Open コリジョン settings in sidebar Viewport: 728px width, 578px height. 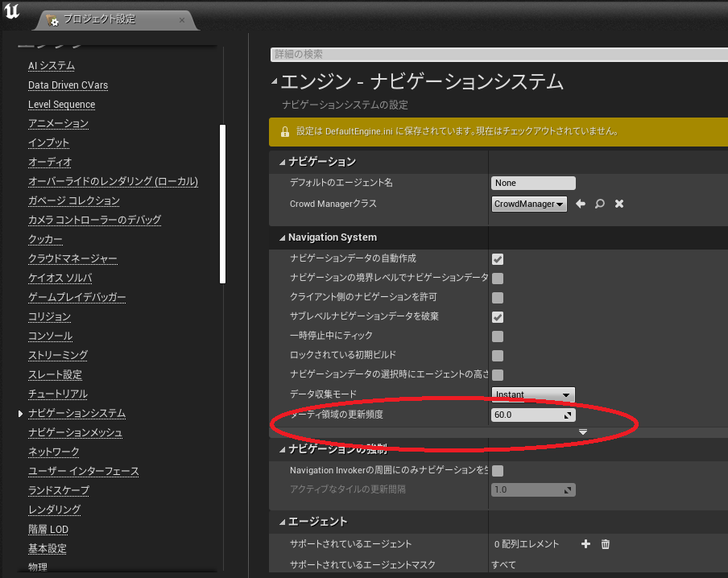[x=50, y=317]
